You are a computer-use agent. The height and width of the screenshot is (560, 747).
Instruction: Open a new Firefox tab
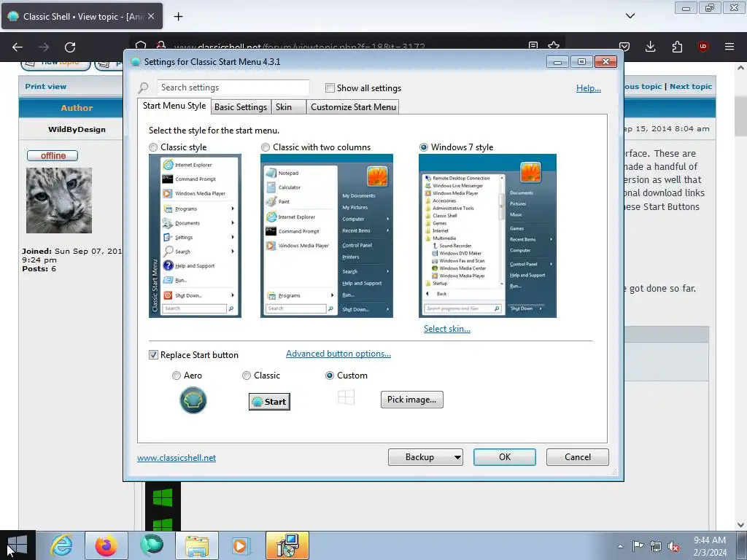178,17
